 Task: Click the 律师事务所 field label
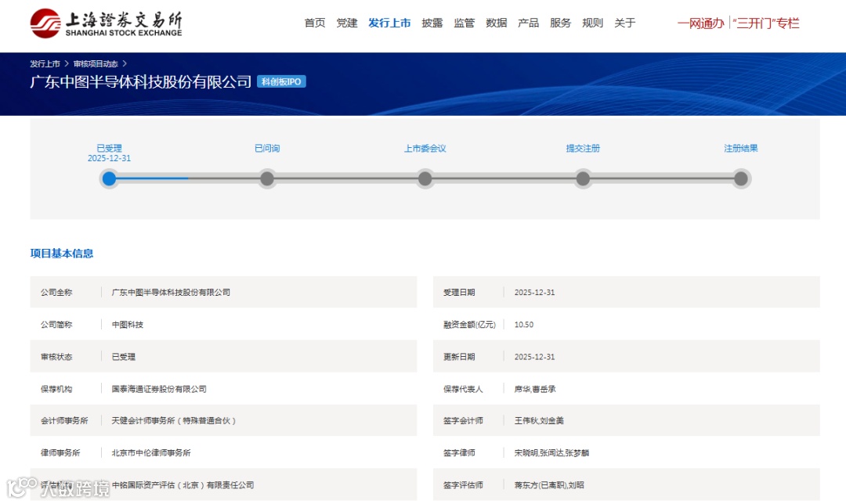pos(60,453)
